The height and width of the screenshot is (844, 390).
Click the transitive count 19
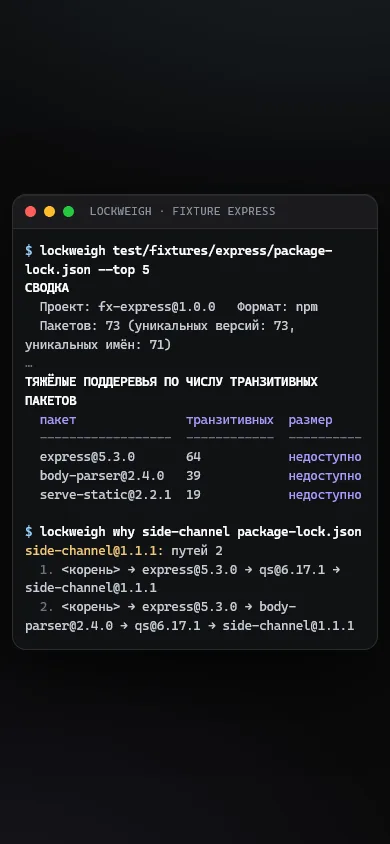193,495
